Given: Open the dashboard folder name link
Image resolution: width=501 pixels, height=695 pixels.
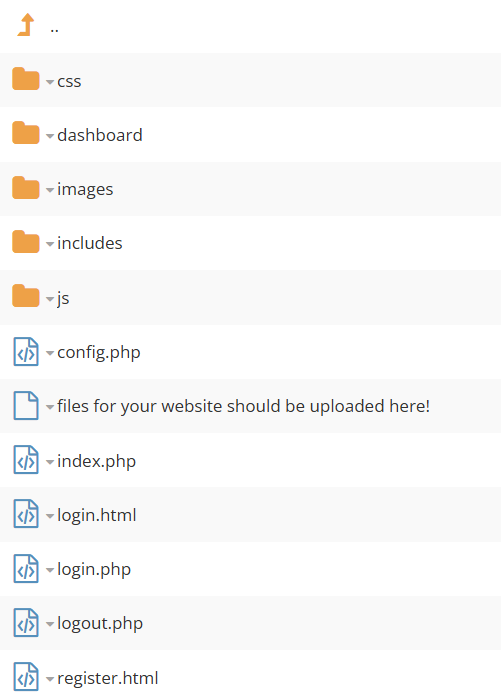Looking at the screenshot, I should coord(100,135).
